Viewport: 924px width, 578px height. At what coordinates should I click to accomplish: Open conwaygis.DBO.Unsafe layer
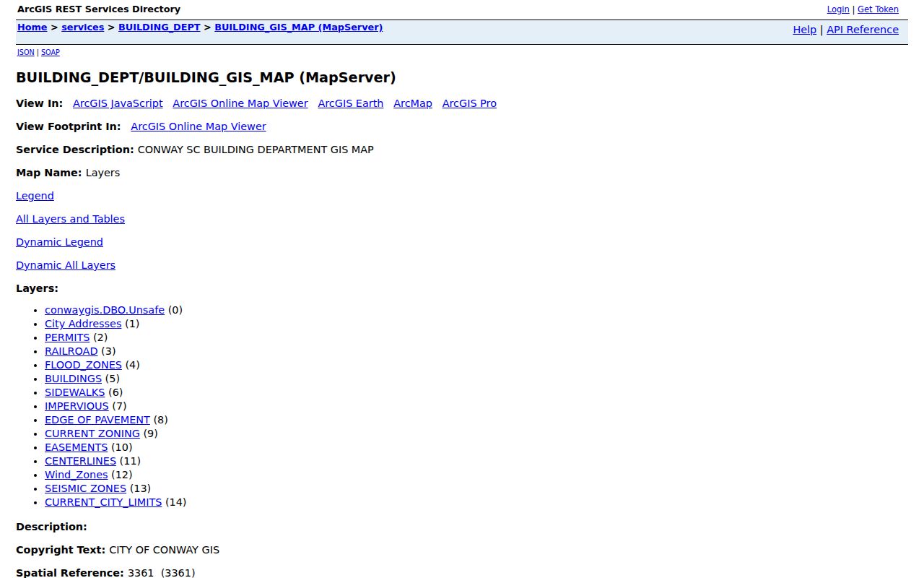click(105, 310)
